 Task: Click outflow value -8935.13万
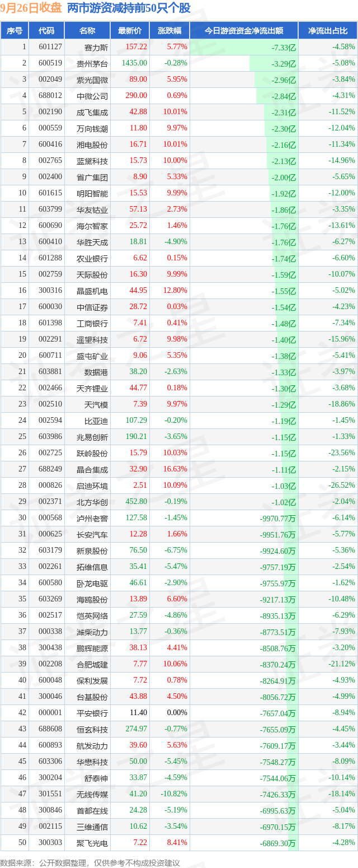coord(279,616)
